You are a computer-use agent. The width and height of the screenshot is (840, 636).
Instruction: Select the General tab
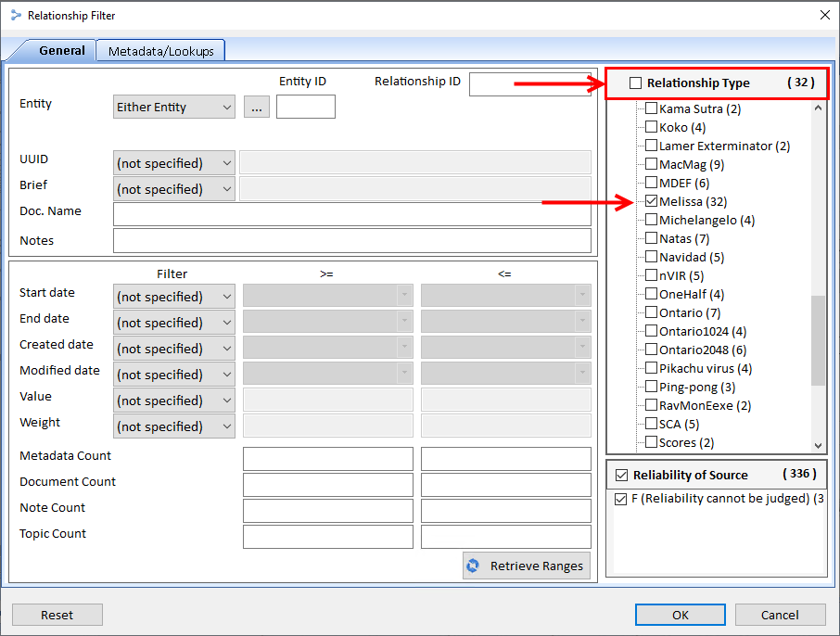(62, 51)
